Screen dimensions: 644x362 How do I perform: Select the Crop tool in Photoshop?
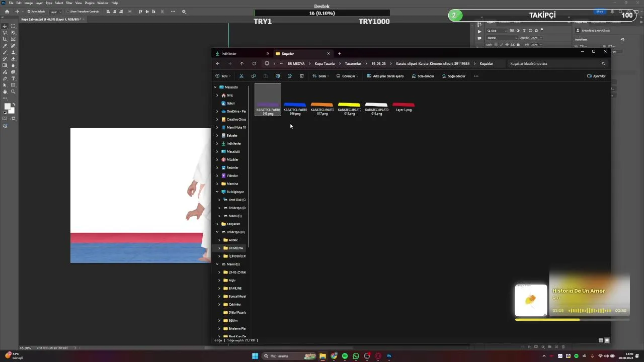point(5,39)
